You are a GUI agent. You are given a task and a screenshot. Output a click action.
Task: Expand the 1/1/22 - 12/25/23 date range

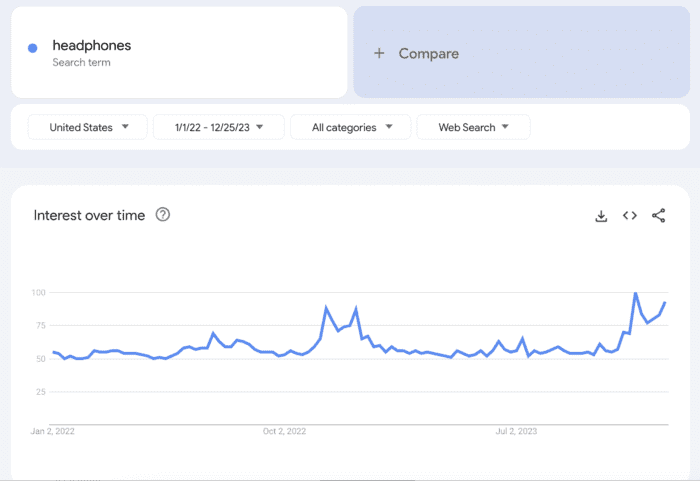click(218, 127)
